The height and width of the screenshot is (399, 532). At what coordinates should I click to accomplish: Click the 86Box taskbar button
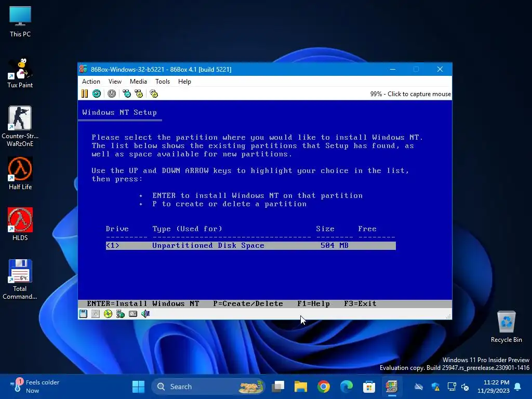pos(392,387)
